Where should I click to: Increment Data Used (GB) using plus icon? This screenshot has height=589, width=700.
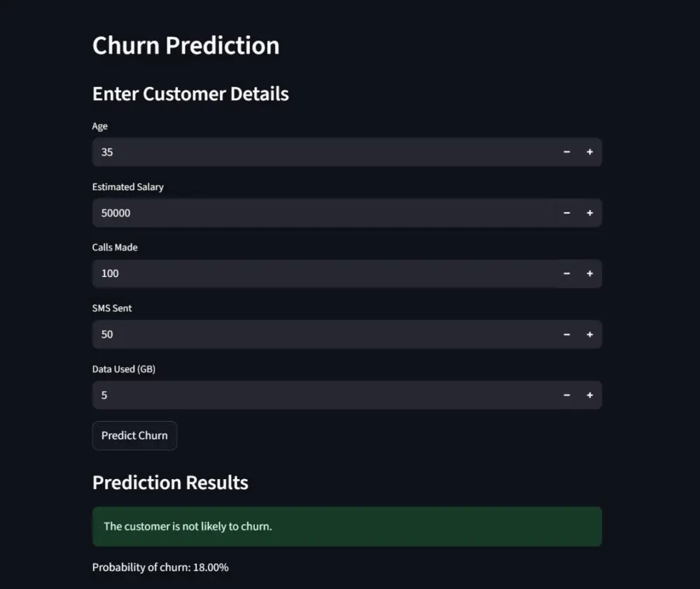click(x=589, y=395)
